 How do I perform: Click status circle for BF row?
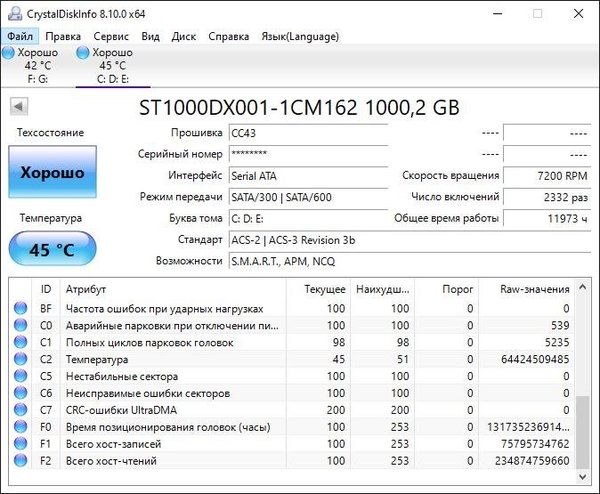click(20, 308)
